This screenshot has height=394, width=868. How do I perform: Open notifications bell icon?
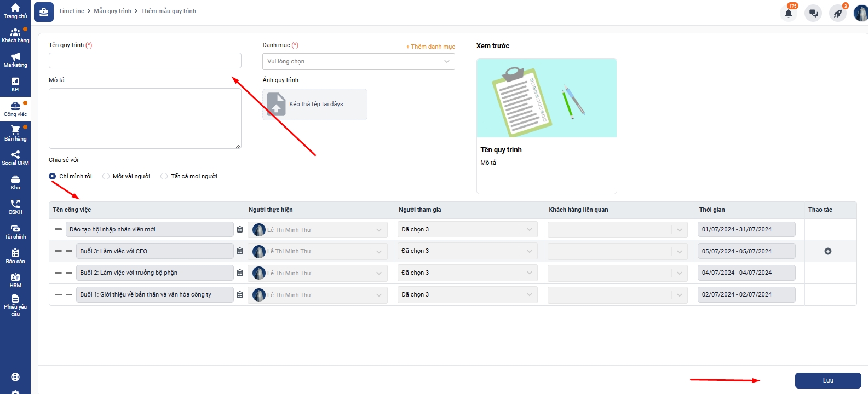coord(789,13)
